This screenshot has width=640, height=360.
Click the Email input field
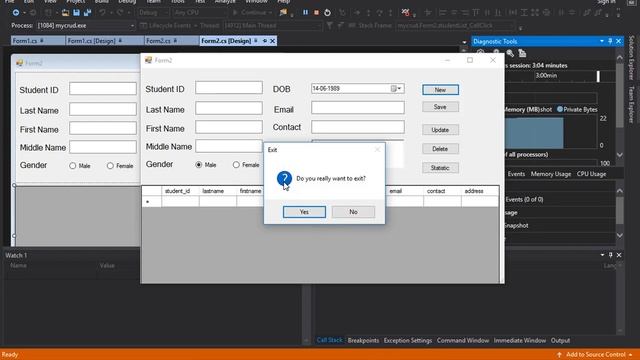tap(358, 108)
